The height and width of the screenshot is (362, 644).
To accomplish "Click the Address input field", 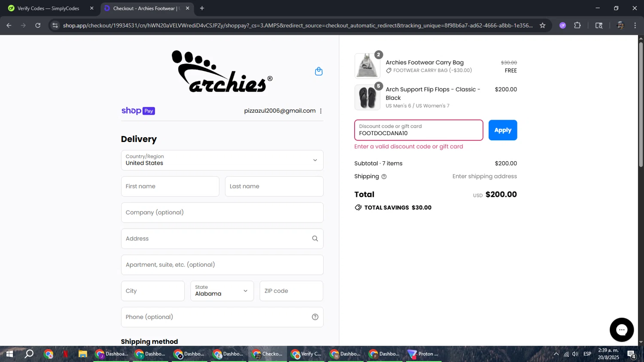I will coord(222,238).
